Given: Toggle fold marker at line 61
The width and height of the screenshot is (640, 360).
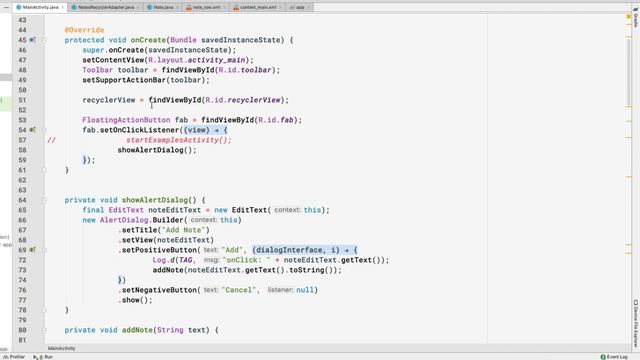Looking at the screenshot, I should 44,170.
